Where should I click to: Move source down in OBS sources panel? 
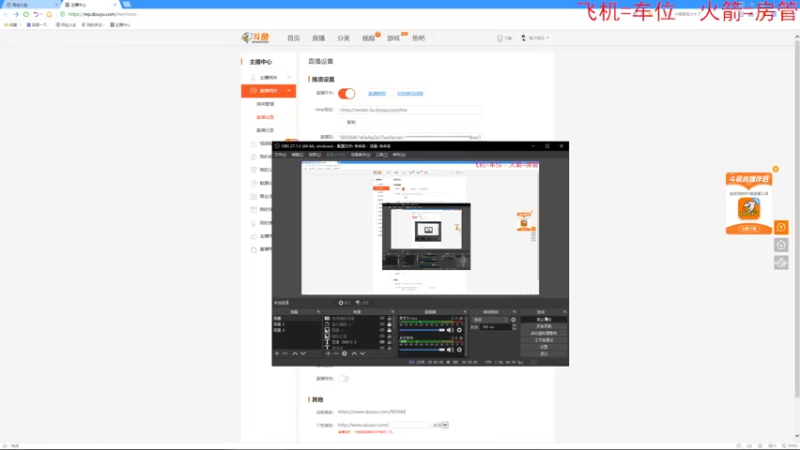(362, 353)
